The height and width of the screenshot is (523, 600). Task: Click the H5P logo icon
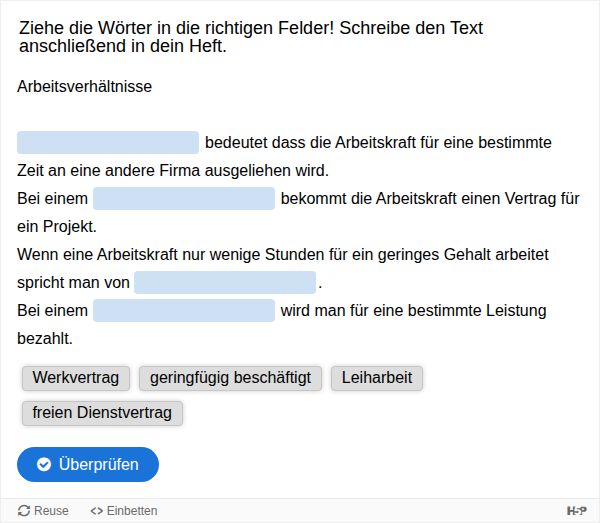point(577,511)
